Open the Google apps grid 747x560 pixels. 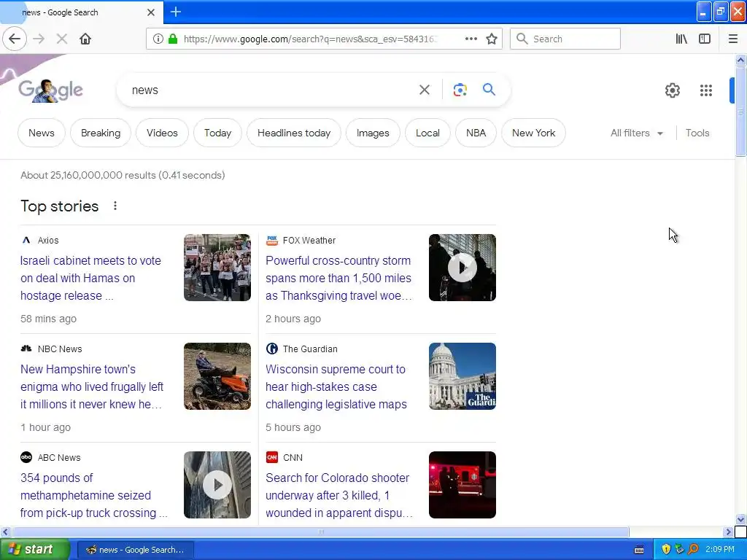coord(706,90)
